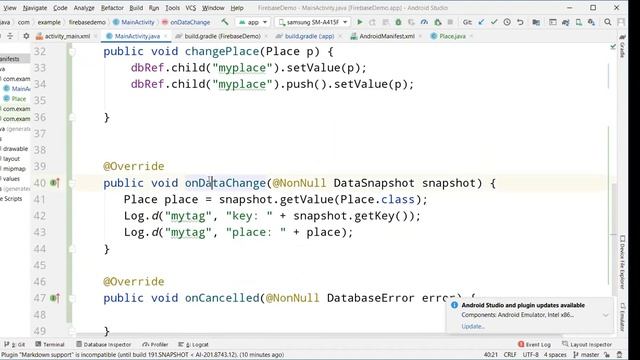Open the Layout Inspector
The width and height of the screenshot is (640, 360).
click(587, 344)
